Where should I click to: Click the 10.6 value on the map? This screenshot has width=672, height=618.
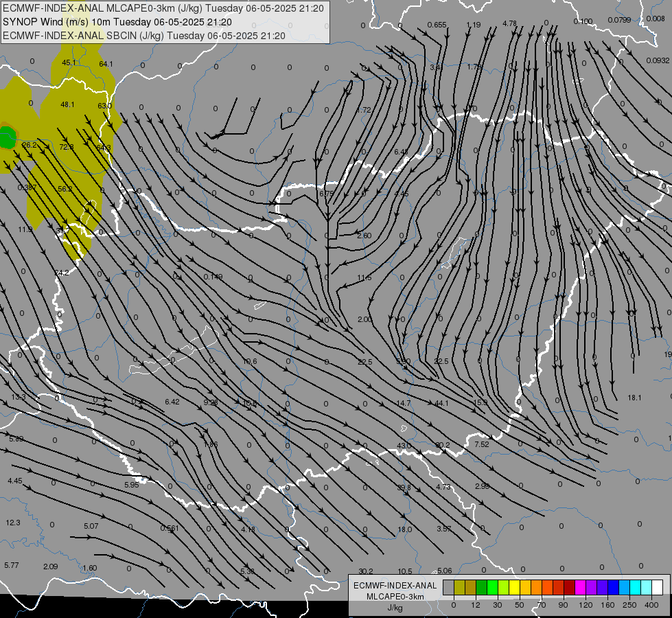pyautogui.click(x=250, y=362)
